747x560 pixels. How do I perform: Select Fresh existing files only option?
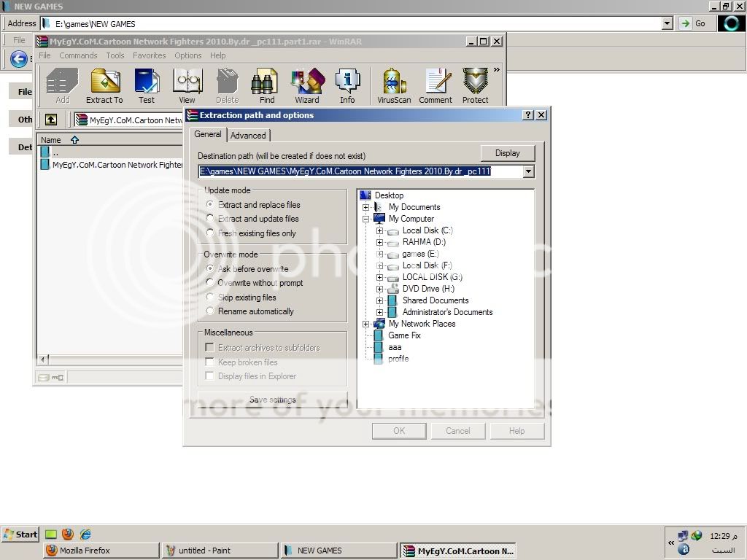click(251, 233)
